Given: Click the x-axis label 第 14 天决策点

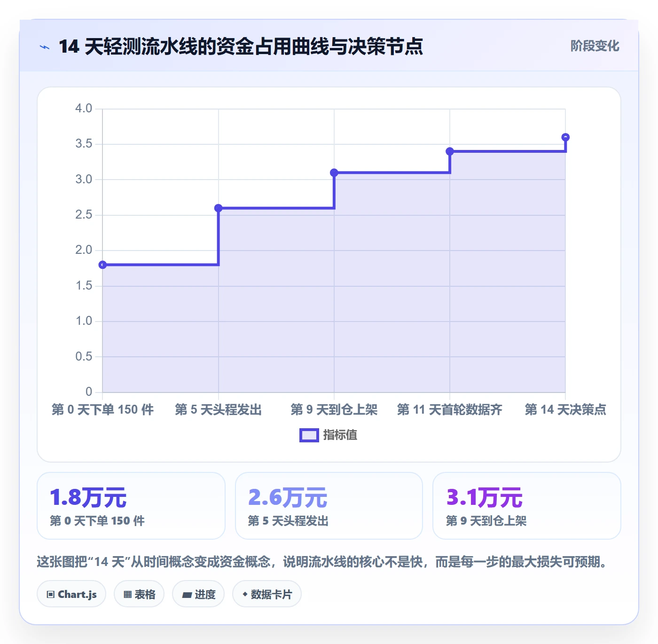Looking at the screenshot, I should pos(565,409).
